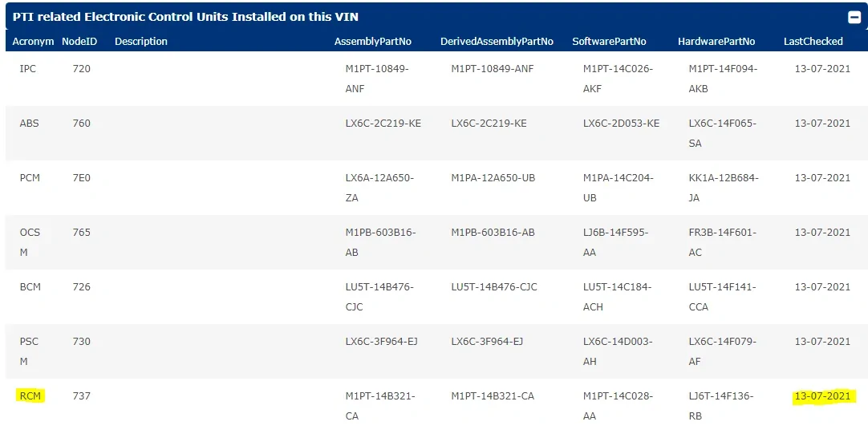The width and height of the screenshot is (868, 442).
Task: Click the NodeID column header
Action: (x=79, y=41)
